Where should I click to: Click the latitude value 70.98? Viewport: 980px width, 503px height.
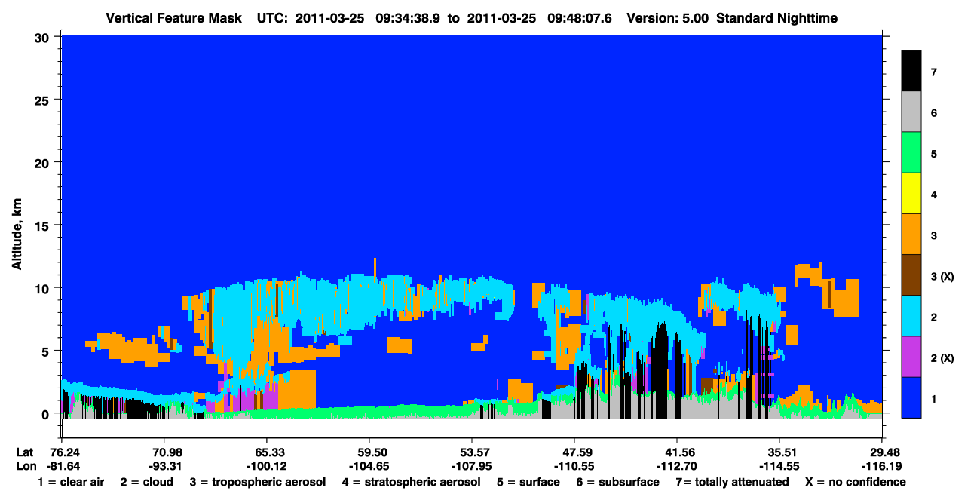point(164,452)
